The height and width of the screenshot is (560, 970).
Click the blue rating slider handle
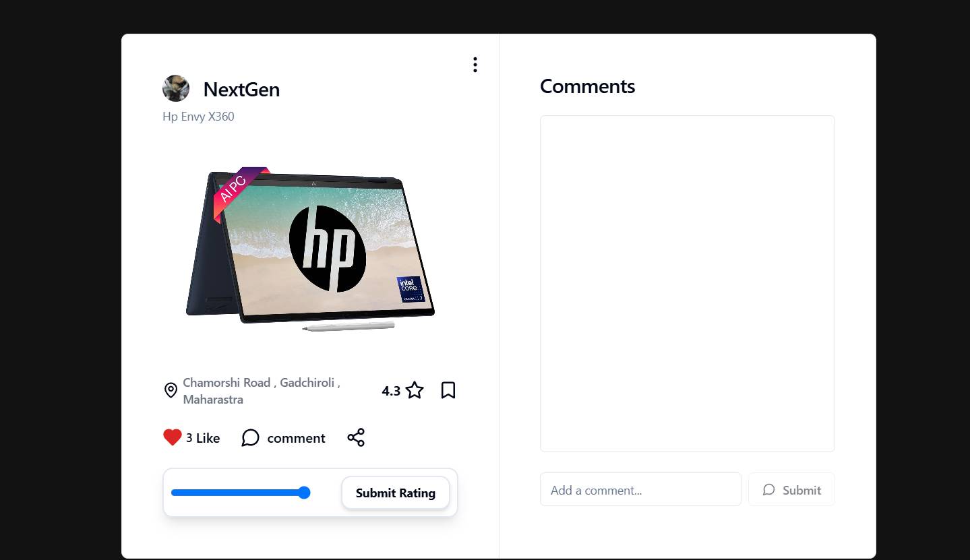(304, 493)
